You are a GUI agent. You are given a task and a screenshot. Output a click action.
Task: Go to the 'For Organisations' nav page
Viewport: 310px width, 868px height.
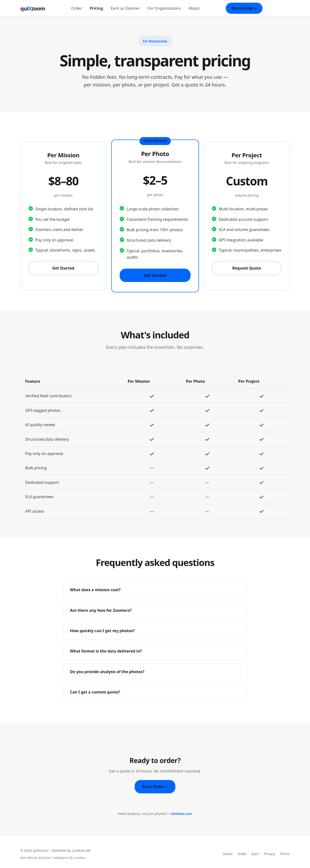[x=164, y=8]
